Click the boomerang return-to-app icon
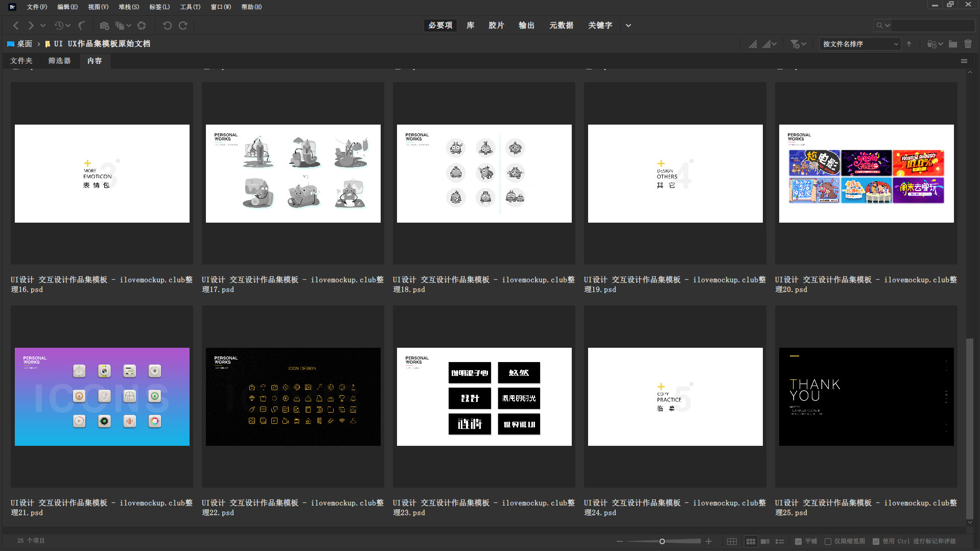Viewport: 980px width, 551px height. [82, 26]
